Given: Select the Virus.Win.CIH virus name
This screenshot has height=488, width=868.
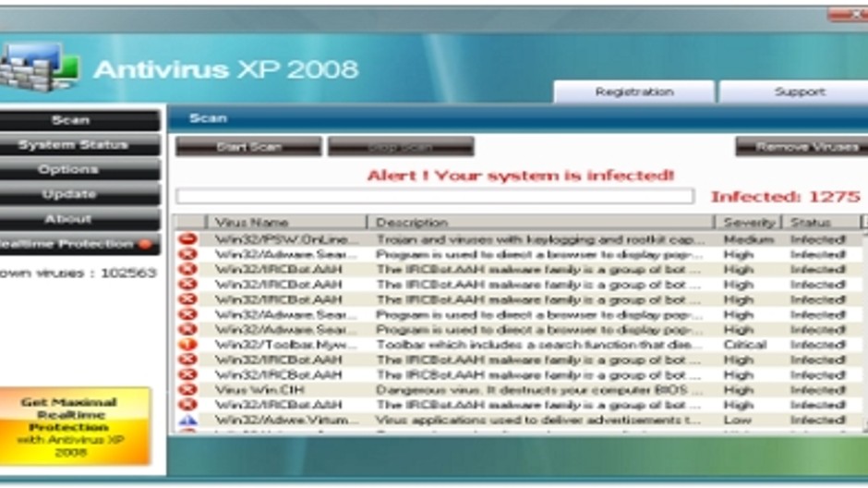Looking at the screenshot, I should tap(259, 389).
